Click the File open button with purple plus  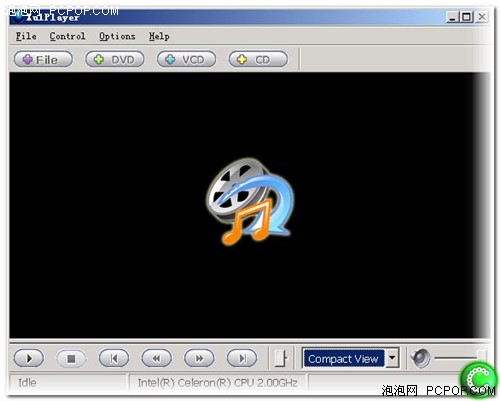click(43, 59)
